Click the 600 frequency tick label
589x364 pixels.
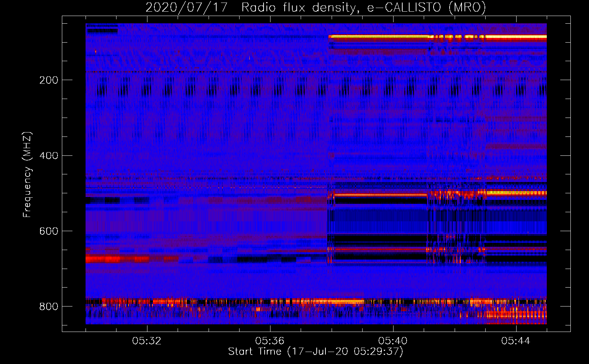click(x=49, y=231)
